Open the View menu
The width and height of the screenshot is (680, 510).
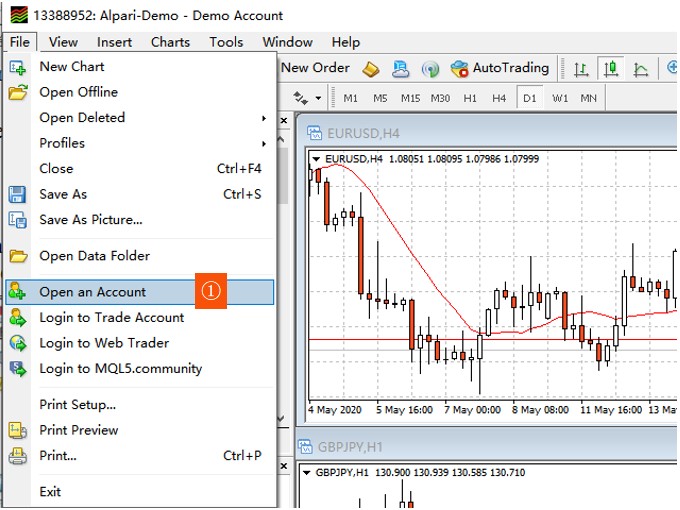coord(63,42)
